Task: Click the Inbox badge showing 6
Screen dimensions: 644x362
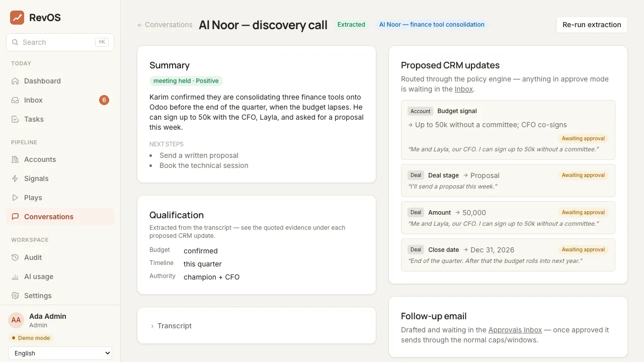Action: point(104,100)
